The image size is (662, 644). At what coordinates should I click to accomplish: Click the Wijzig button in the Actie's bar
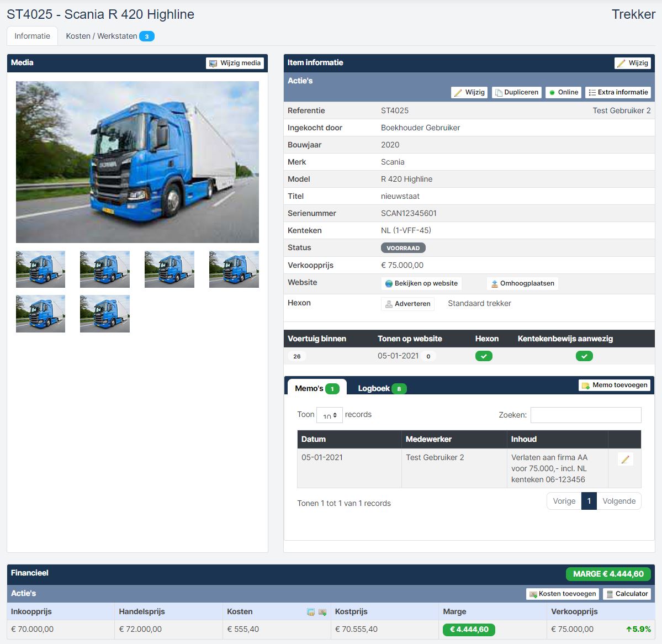pos(469,92)
